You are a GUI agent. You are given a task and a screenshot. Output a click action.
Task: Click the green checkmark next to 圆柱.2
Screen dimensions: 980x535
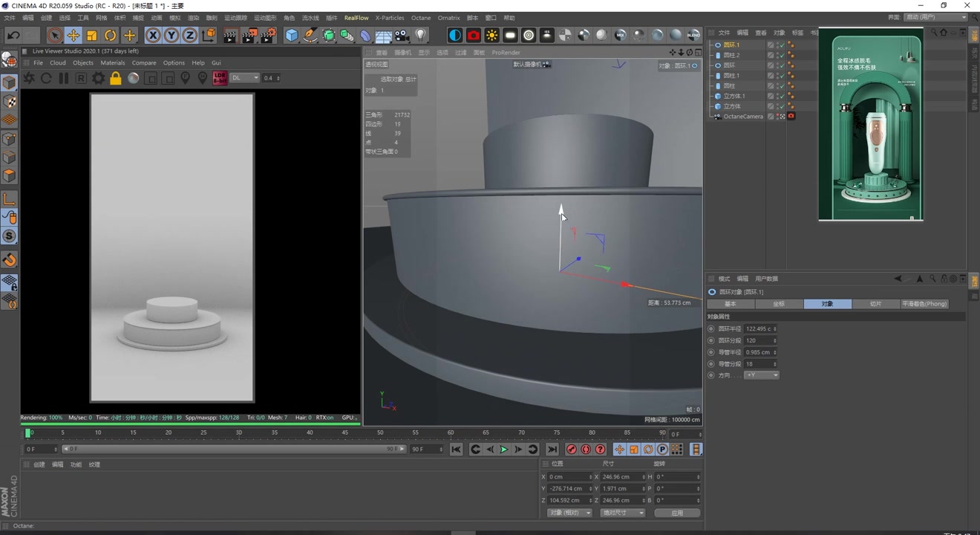(783, 55)
